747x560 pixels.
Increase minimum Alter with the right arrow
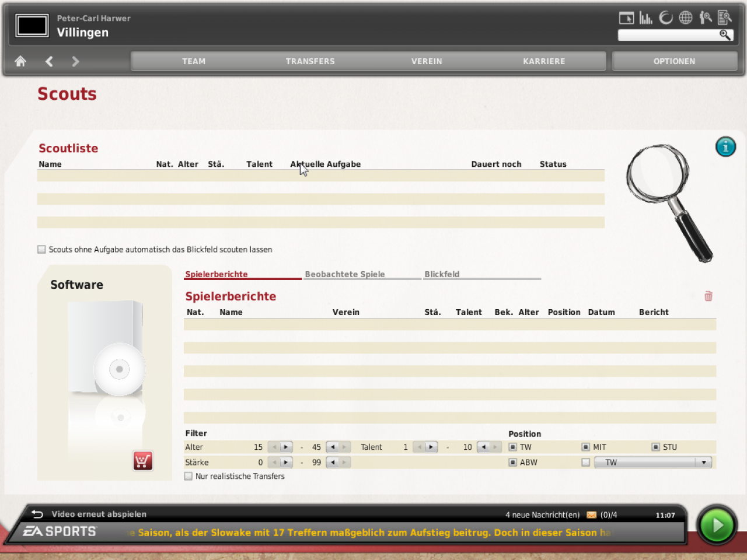click(286, 447)
